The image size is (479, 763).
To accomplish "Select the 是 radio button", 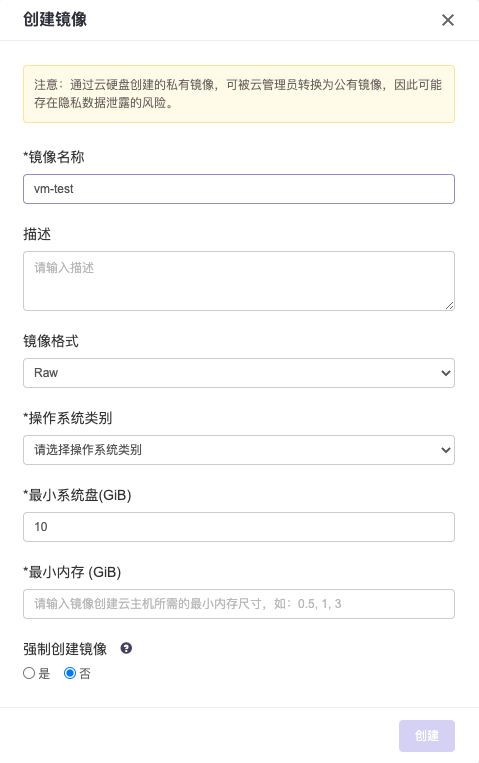I will point(29,673).
